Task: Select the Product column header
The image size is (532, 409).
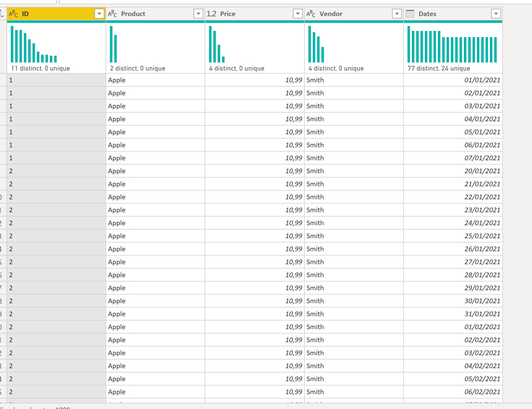Action: 155,14
